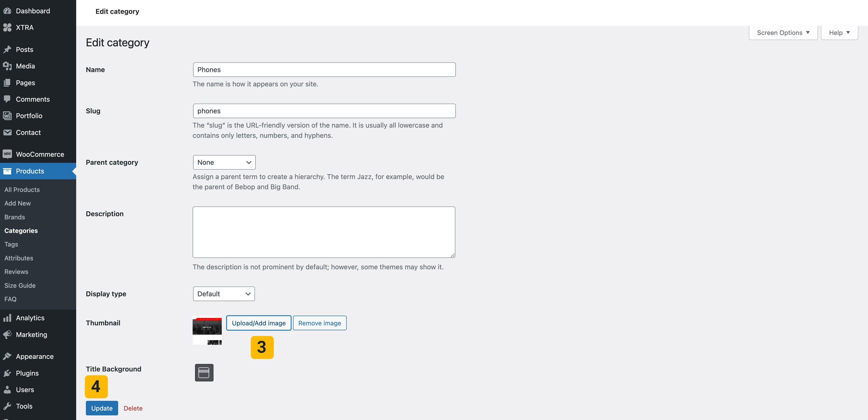This screenshot has height=420, width=868.
Task: Open the Title Background picker icon
Action: pyautogui.click(x=204, y=372)
